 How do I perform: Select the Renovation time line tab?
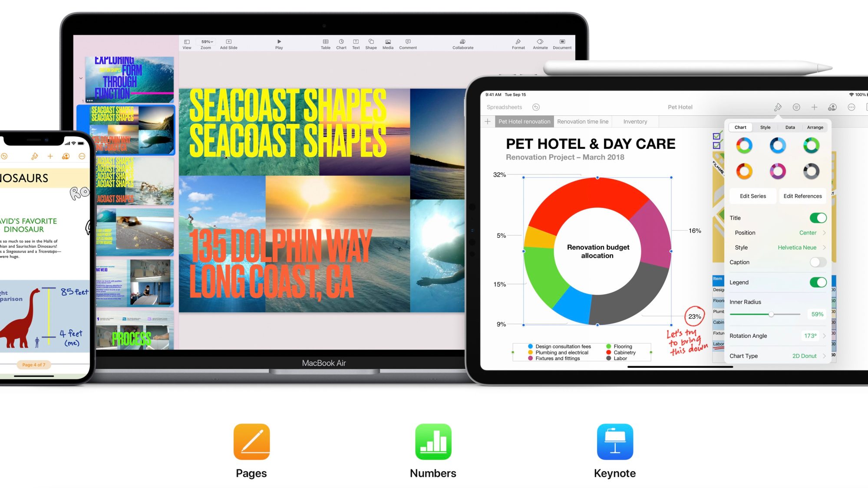coord(582,121)
